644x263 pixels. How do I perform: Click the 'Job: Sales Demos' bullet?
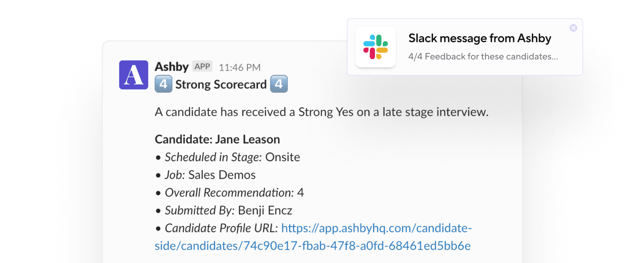tap(210, 175)
